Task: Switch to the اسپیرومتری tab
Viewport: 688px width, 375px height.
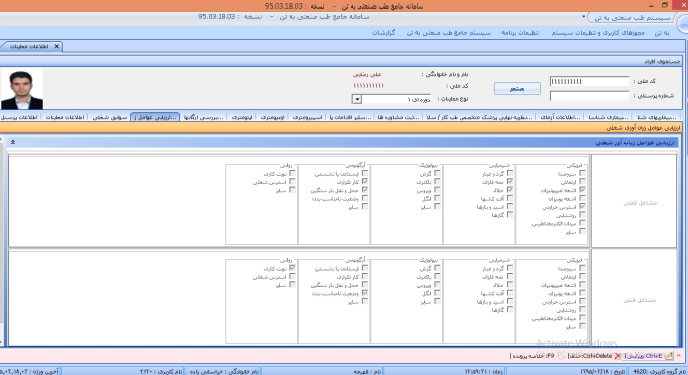Action: point(307,117)
